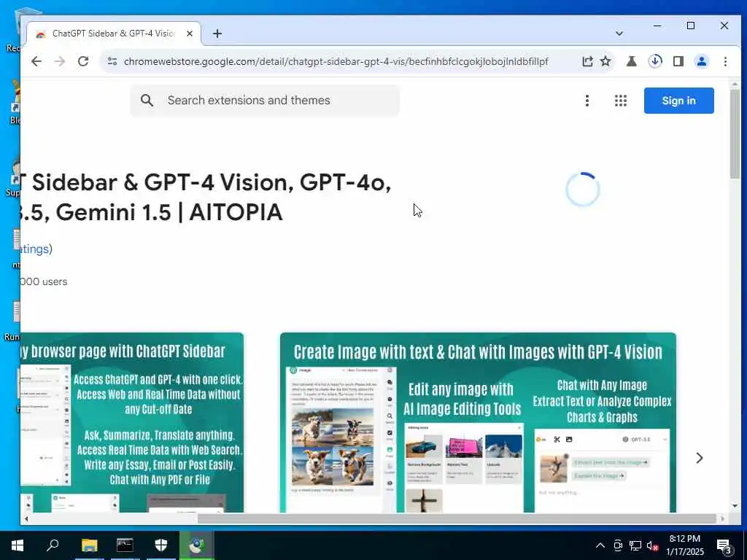Click muted volume icon in tray

tap(652, 545)
